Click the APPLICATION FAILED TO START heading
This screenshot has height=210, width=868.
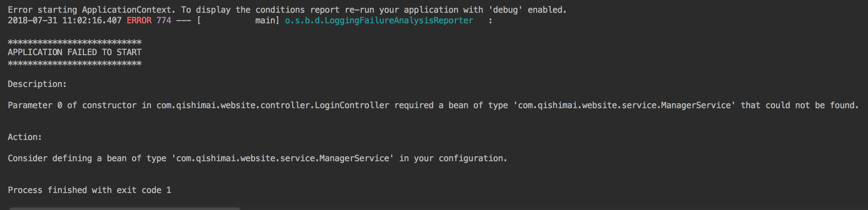(x=75, y=52)
